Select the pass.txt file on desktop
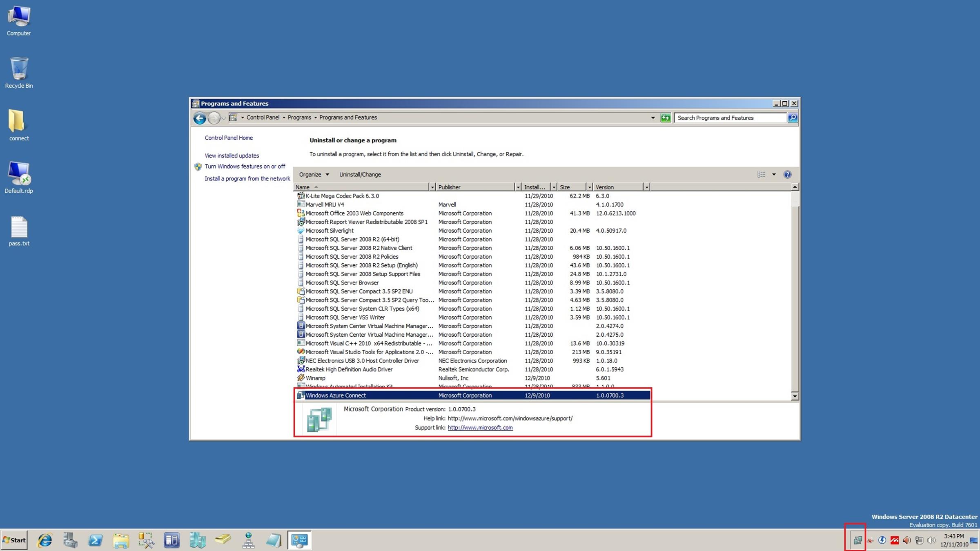Screen dimensions: 980x551 coord(19,231)
